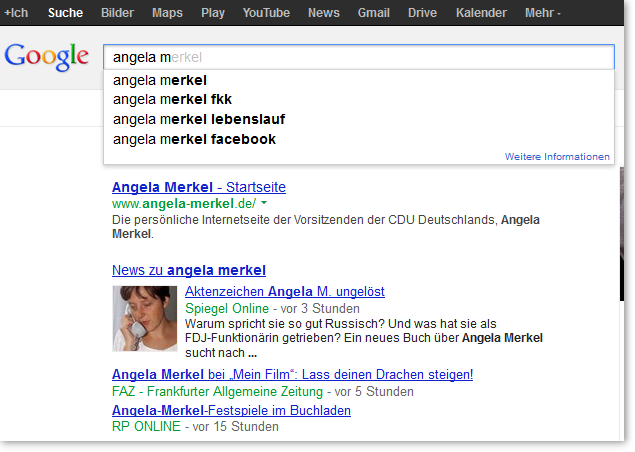Select Suche in top bar
635x452 pixels.
pyautogui.click(x=65, y=13)
